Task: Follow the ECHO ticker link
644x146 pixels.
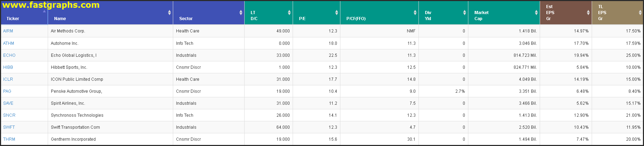Action: 9,55
